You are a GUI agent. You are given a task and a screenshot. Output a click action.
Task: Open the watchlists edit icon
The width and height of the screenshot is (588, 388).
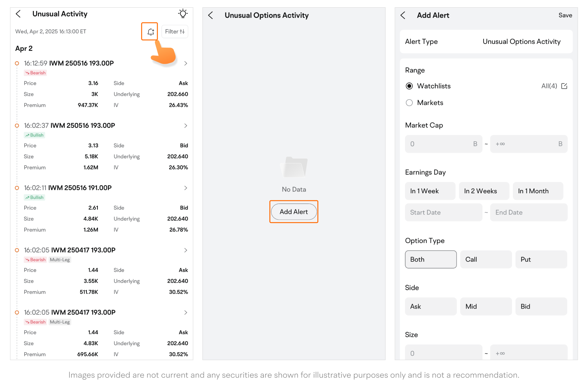pos(564,86)
